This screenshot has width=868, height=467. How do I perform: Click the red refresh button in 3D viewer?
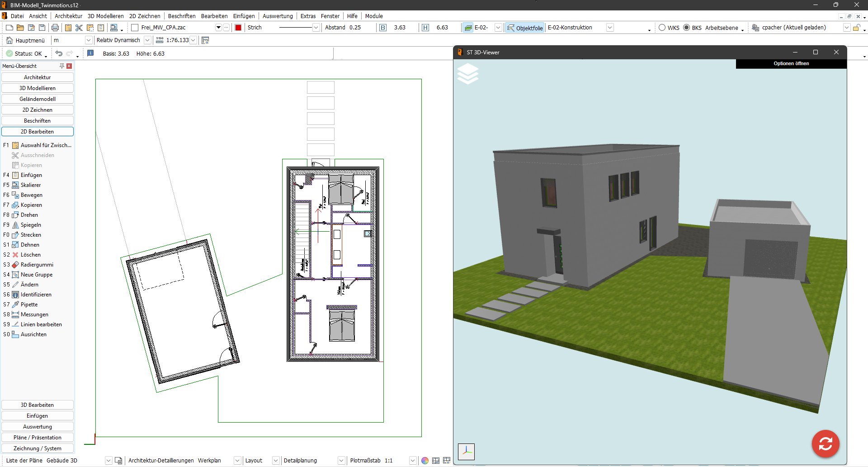[825, 443]
